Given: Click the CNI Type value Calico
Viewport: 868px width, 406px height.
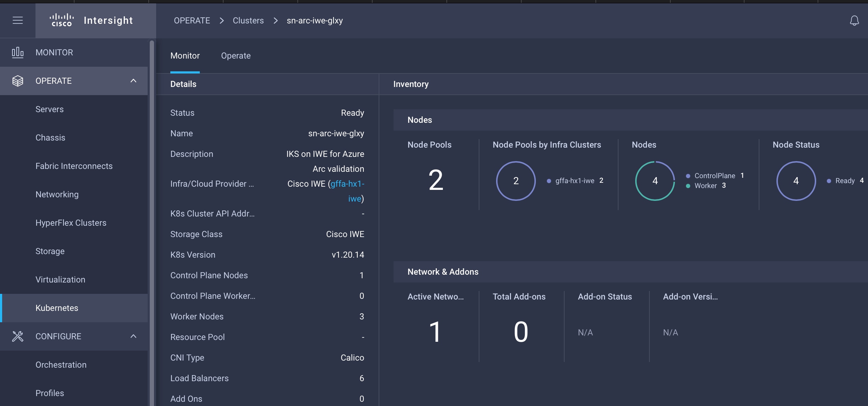Looking at the screenshot, I should [352, 357].
